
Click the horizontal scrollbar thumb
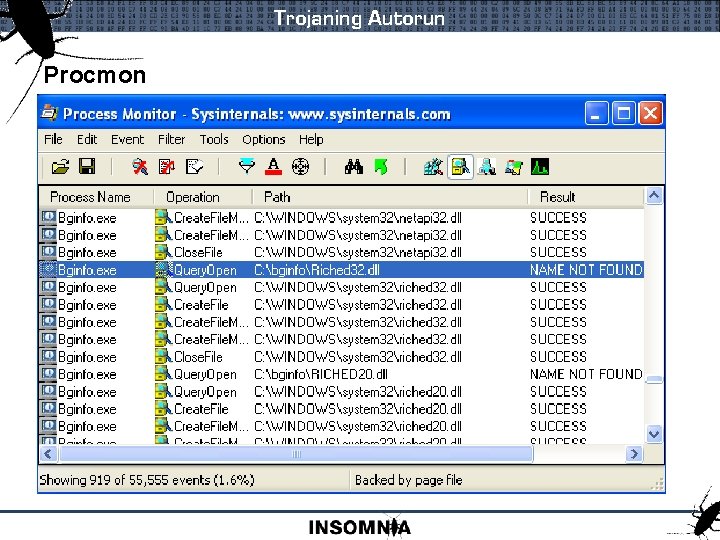tap(296, 454)
